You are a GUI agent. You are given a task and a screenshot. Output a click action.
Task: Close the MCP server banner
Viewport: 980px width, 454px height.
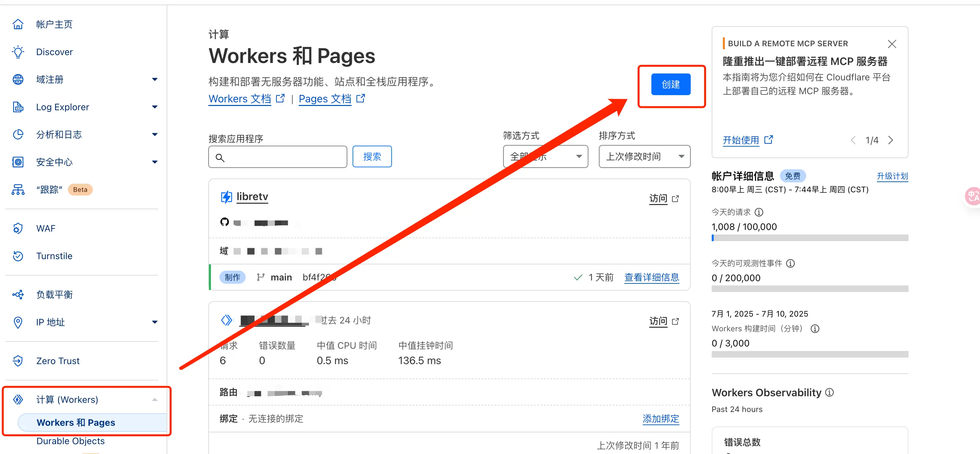(892, 44)
